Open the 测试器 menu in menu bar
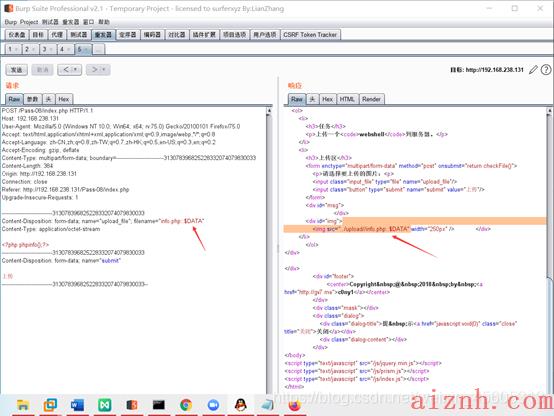Screen dimensions: 554x416 tap(50, 22)
